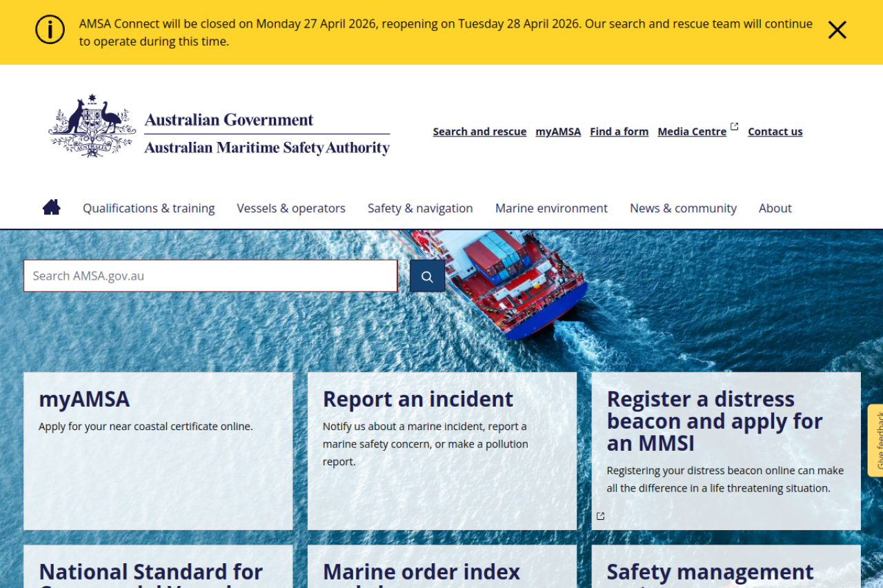Open Vessels & operators menu
The height and width of the screenshot is (588, 883).
point(290,208)
